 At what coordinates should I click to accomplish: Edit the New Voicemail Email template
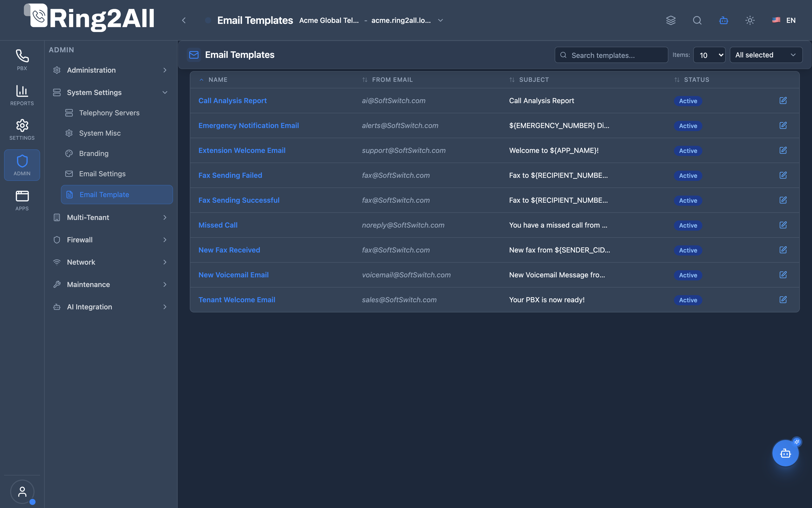pos(783,275)
